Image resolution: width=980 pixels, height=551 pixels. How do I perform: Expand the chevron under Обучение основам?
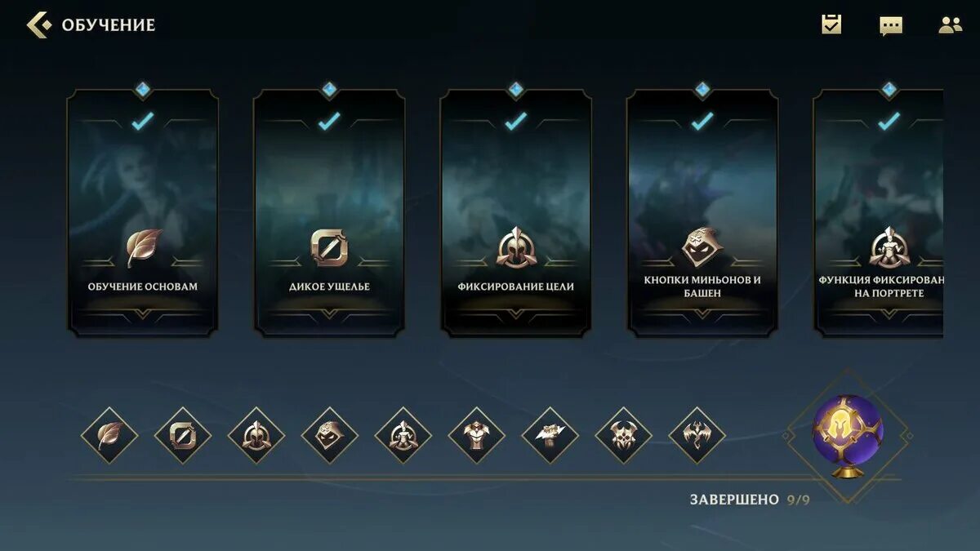point(143,313)
